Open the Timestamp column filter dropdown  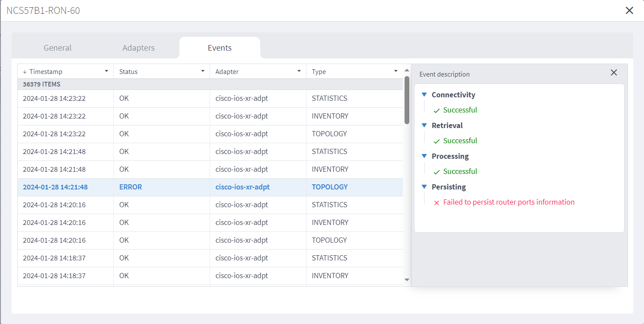pos(106,71)
